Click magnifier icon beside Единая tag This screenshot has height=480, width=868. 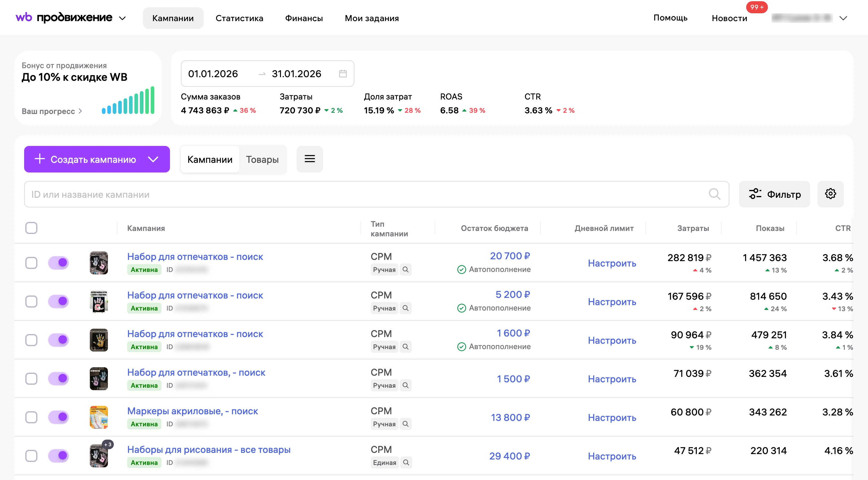(x=406, y=463)
